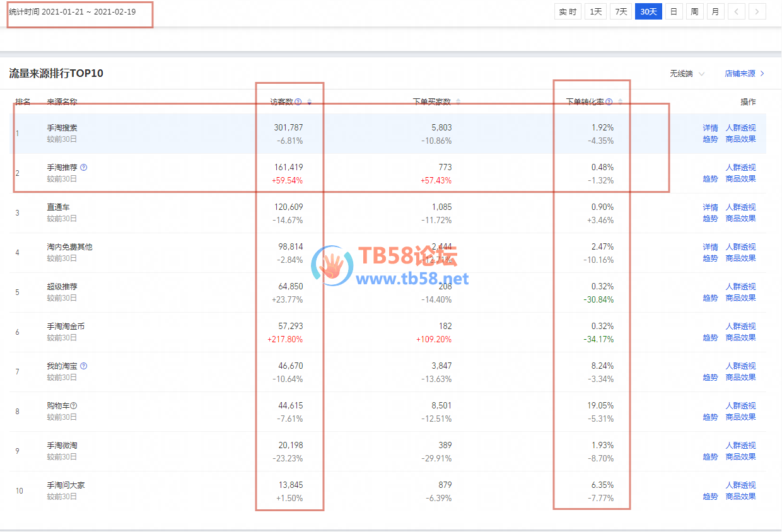Click help icon next to 访客数 header
782x532 pixels.
pyautogui.click(x=298, y=101)
